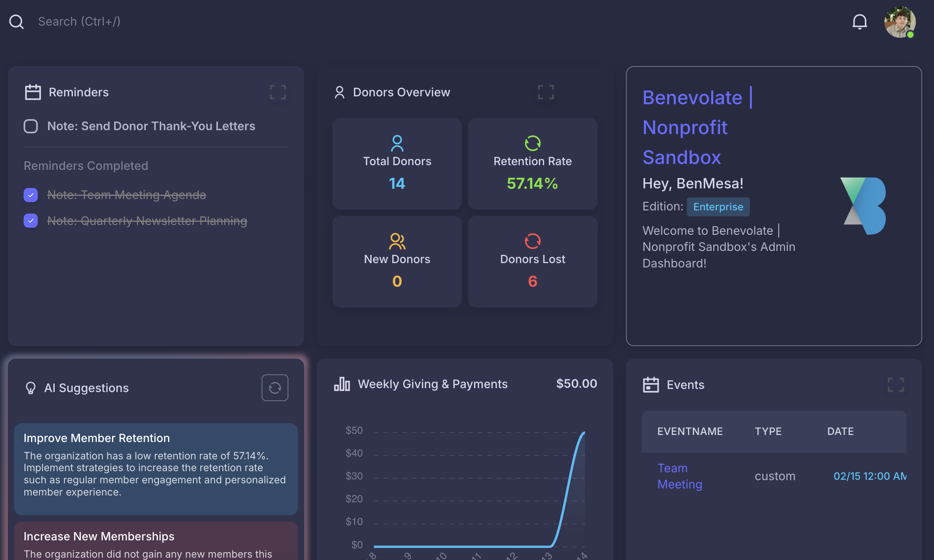Viewport: 934px width, 560px height.
Task: Click the Team Meeting Agenda completed note
Action: coord(127,195)
